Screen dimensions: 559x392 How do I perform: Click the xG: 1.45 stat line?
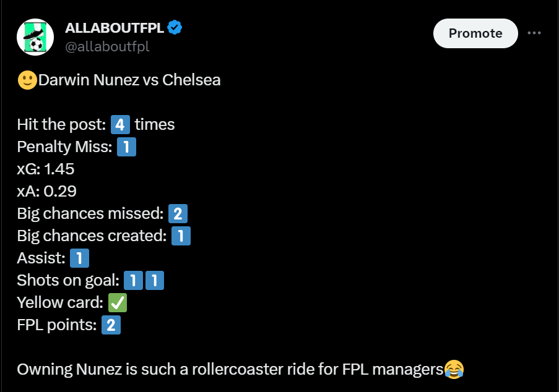[x=46, y=169]
